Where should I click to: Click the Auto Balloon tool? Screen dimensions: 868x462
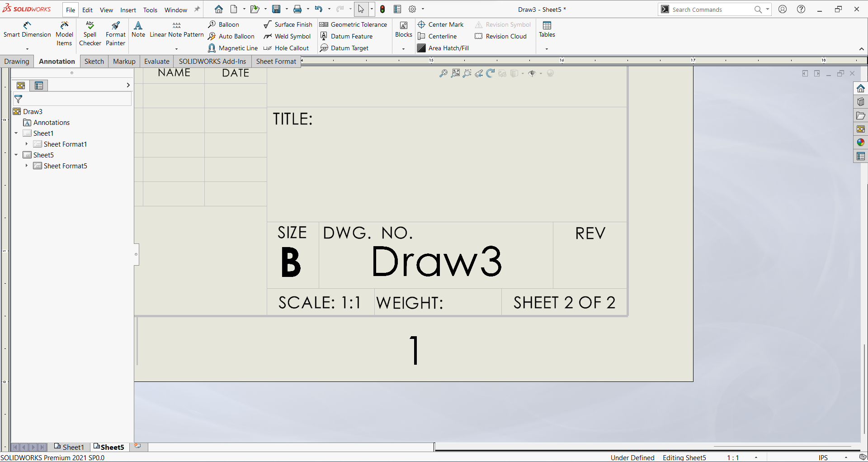(231, 36)
